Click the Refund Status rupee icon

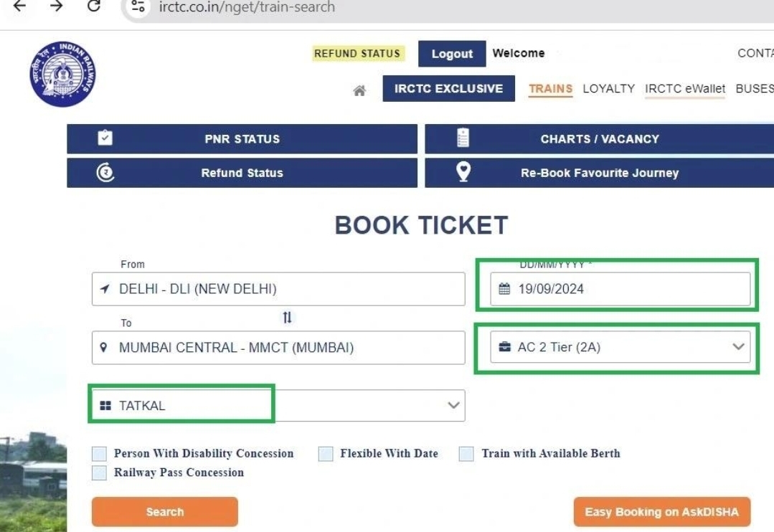point(105,172)
